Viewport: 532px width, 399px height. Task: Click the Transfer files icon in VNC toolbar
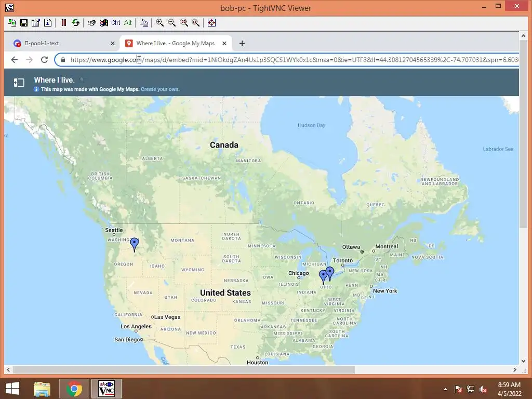coord(143,23)
